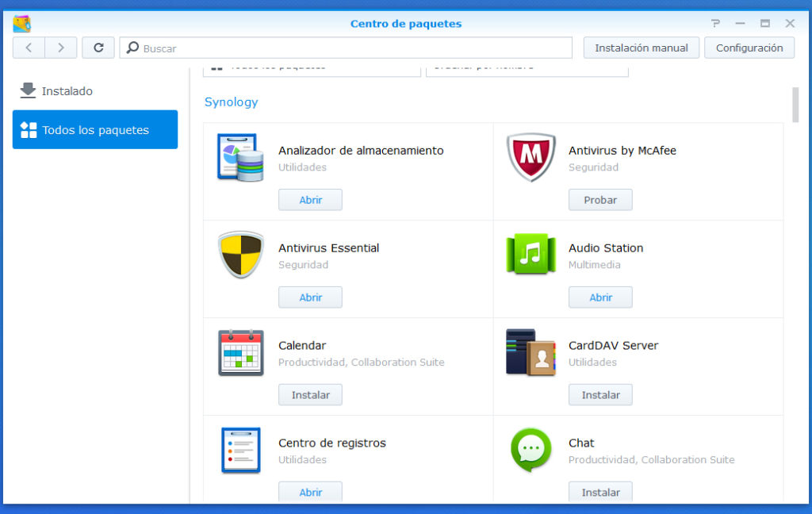Click the Audio Station title
This screenshot has width=812, height=514.
[x=606, y=247]
